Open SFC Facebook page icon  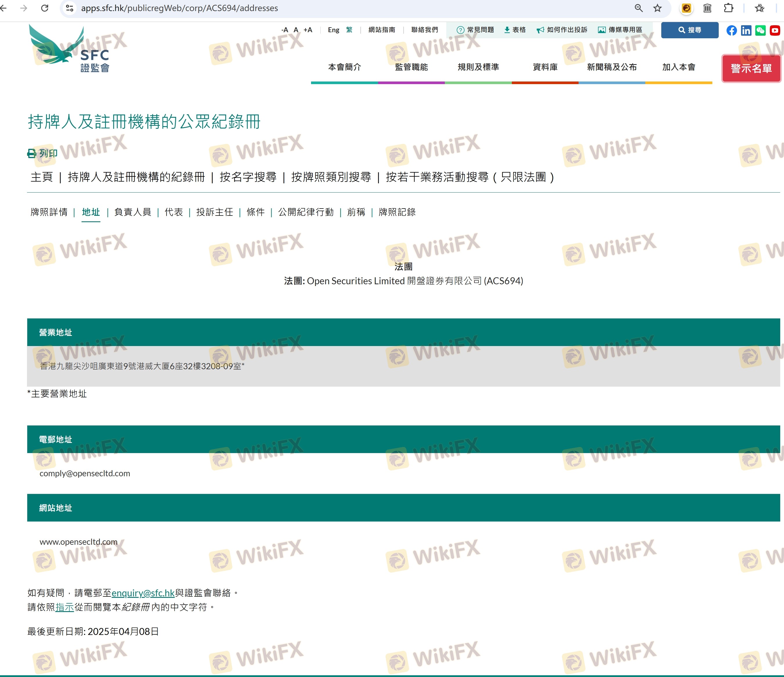click(732, 30)
